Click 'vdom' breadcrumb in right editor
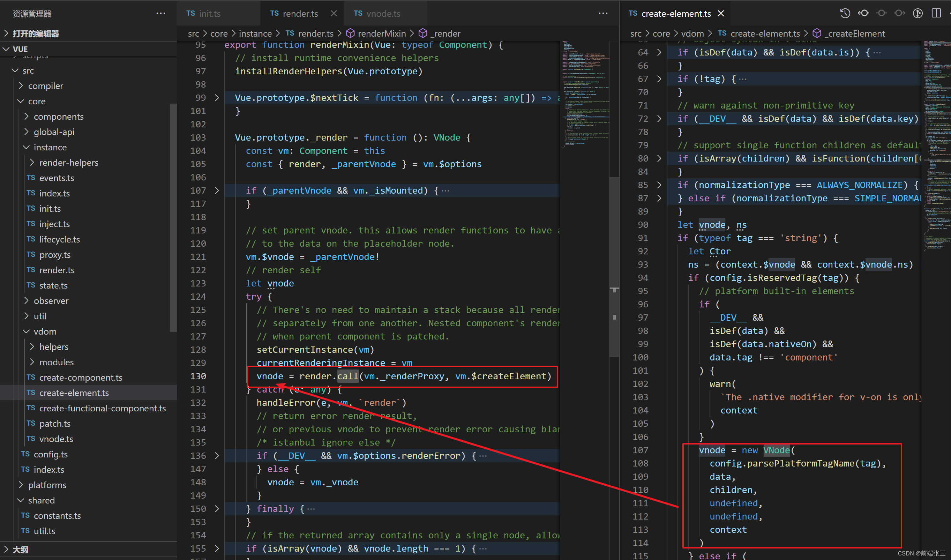This screenshot has height=560, width=951. [692, 33]
